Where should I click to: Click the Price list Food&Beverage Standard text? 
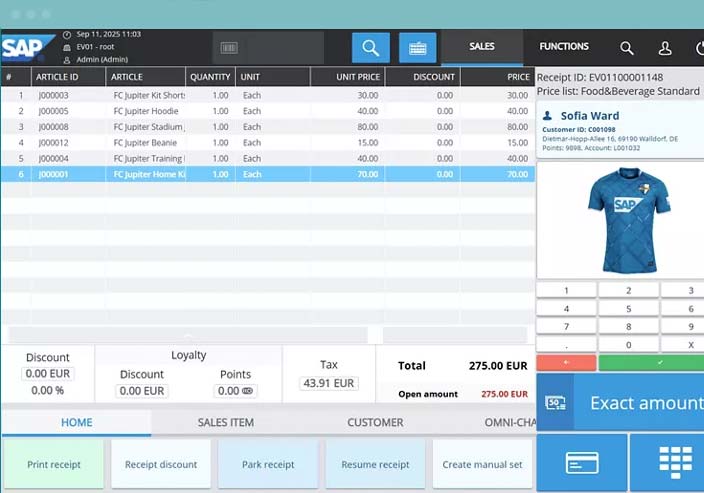(618, 91)
